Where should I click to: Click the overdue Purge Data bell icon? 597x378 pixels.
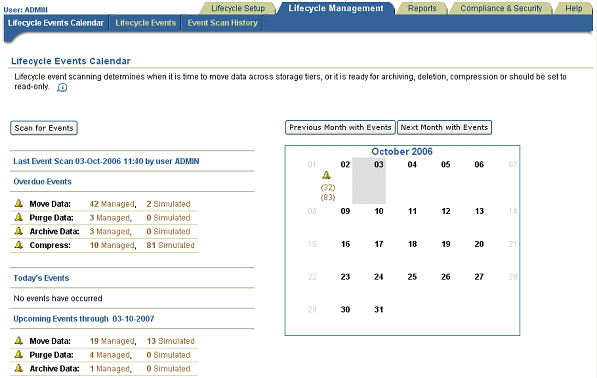point(19,217)
